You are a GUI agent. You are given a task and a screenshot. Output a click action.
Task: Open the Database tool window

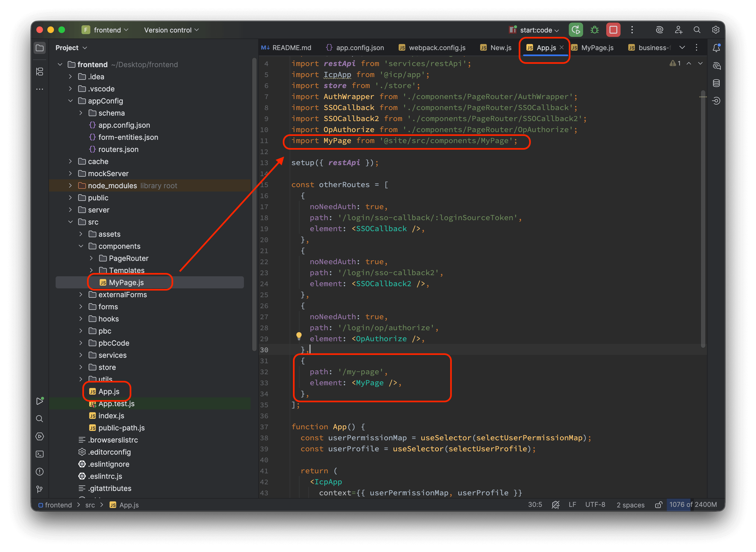(716, 83)
